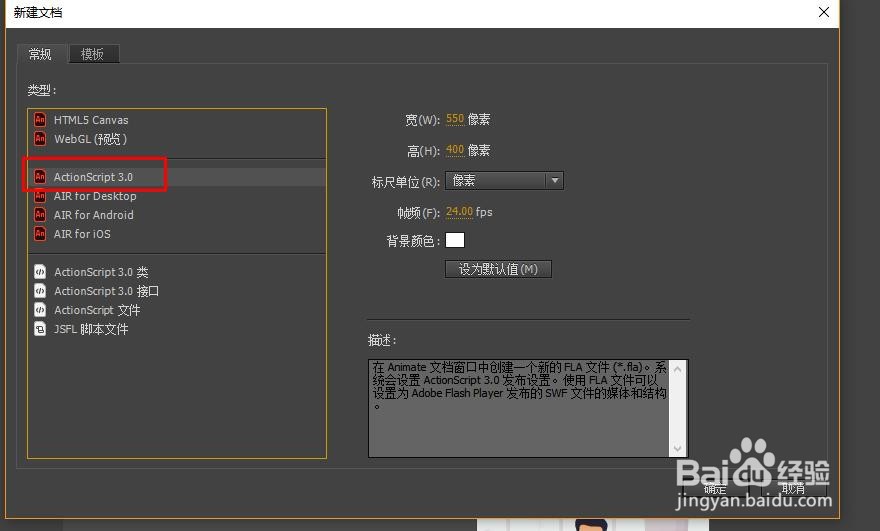
Task: Click the JSFL 脚本文件 icon
Action: pyautogui.click(x=40, y=329)
